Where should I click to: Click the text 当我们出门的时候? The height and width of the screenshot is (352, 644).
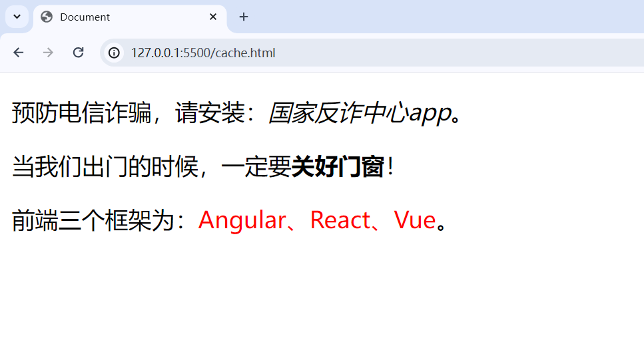[105, 166]
